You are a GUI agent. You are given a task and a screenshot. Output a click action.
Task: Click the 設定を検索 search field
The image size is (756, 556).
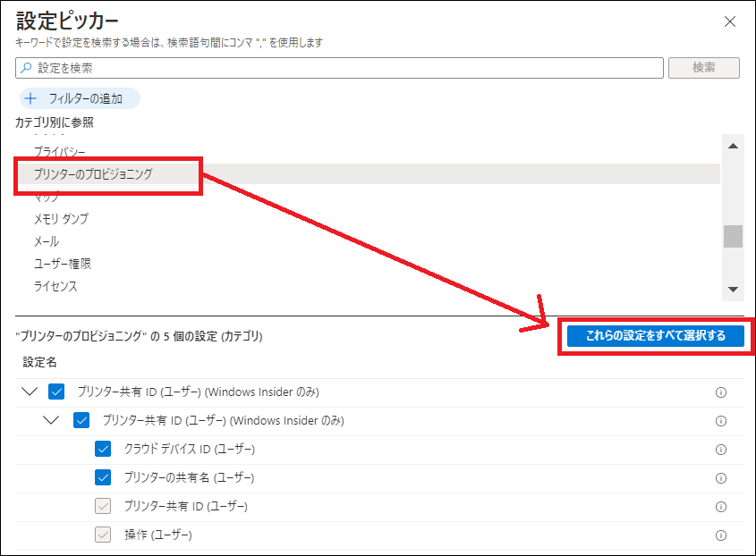pyautogui.click(x=339, y=68)
